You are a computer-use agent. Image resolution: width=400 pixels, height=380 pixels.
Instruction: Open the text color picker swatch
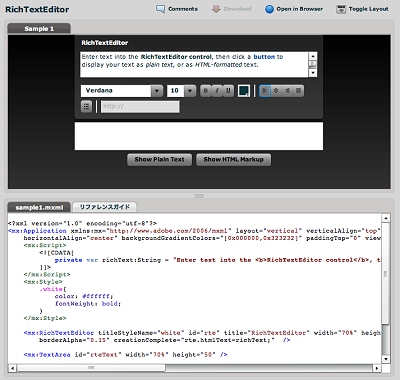[244, 91]
